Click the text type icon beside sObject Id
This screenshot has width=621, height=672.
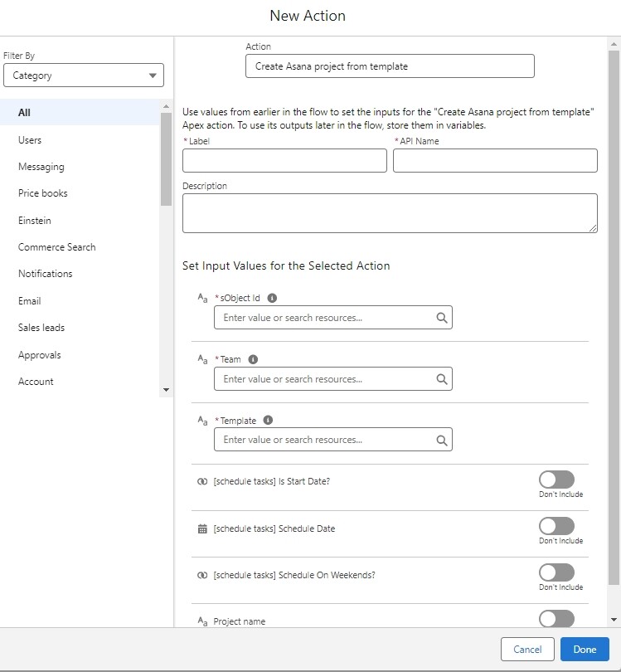tap(202, 298)
